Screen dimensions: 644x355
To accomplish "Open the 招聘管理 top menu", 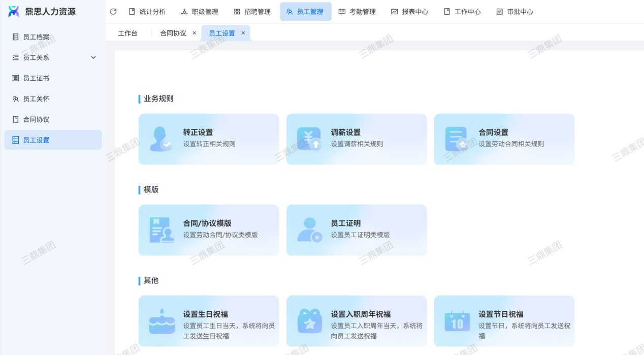I will pos(252,12).
